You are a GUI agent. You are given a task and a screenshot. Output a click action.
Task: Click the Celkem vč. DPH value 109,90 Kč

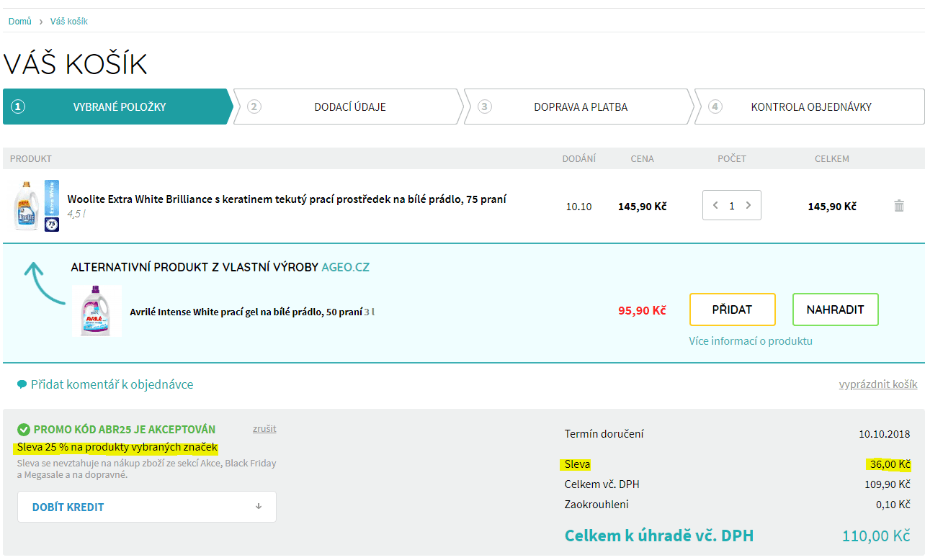[888, 484]
